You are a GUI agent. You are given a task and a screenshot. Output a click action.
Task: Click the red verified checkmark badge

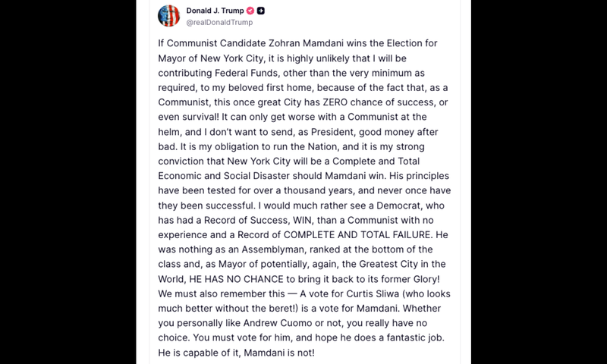[x=250, y=11]
